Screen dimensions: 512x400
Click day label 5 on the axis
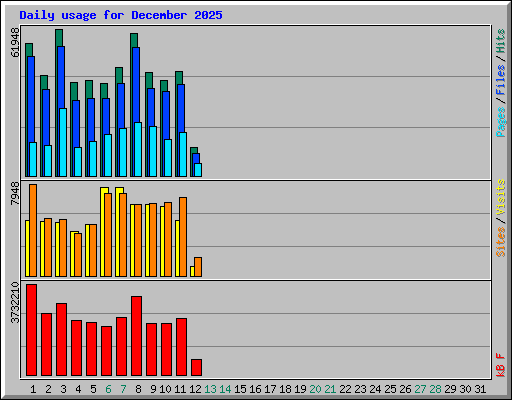[x=93, y=389]
